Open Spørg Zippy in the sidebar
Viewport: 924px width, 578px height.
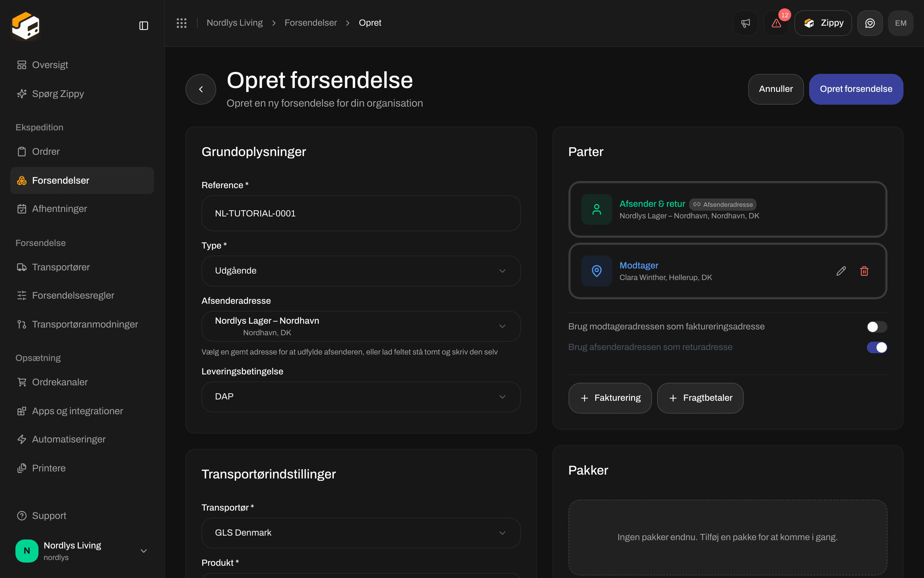click(82, 94)
